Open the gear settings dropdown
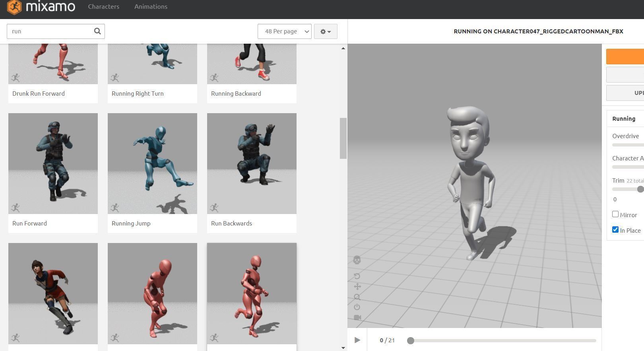The image size is (644, 351). [x=326, y=31]
